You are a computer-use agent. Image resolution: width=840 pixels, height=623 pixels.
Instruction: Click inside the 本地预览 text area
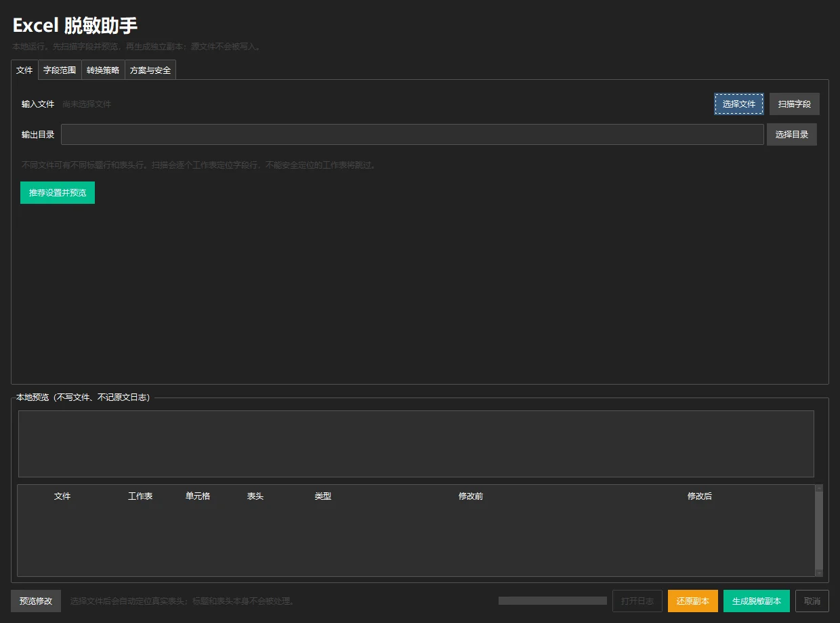[x=416, y=444]
